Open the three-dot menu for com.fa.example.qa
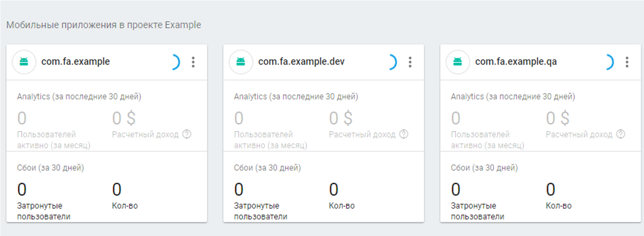The height and width of the screenshot is (236, 644). click(627, 62)
